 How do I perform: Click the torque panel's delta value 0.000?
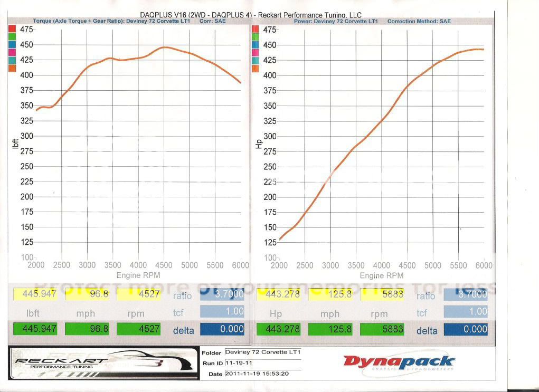[222, 329]
